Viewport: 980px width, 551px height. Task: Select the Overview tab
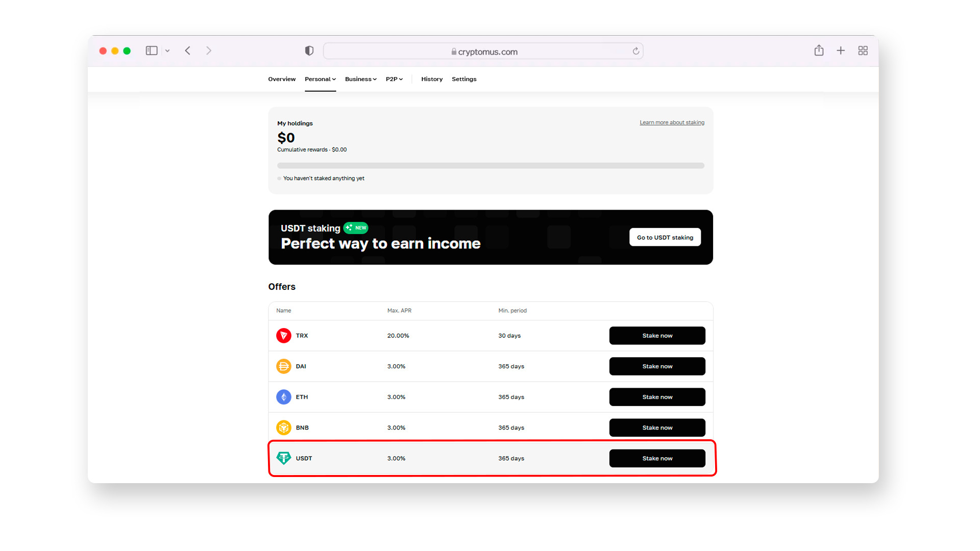pyautogui.click(x=281, y=79)
